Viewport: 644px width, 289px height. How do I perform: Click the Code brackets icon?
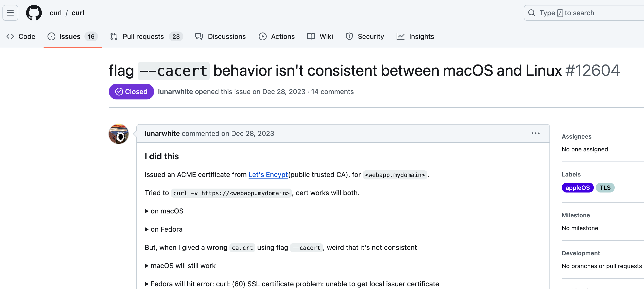click(10, 36)
